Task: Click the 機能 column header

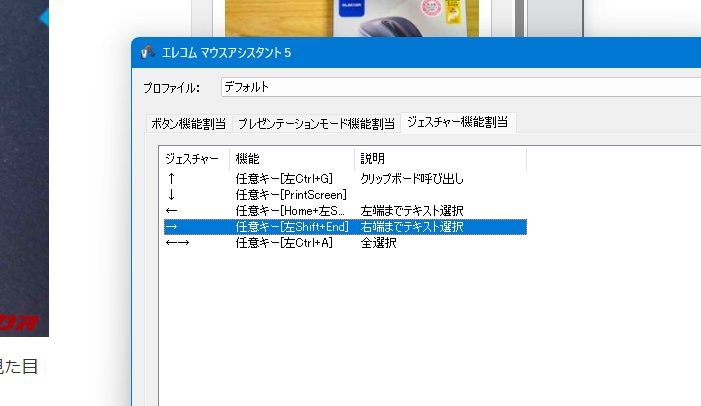Action: (x=247, y=159)
